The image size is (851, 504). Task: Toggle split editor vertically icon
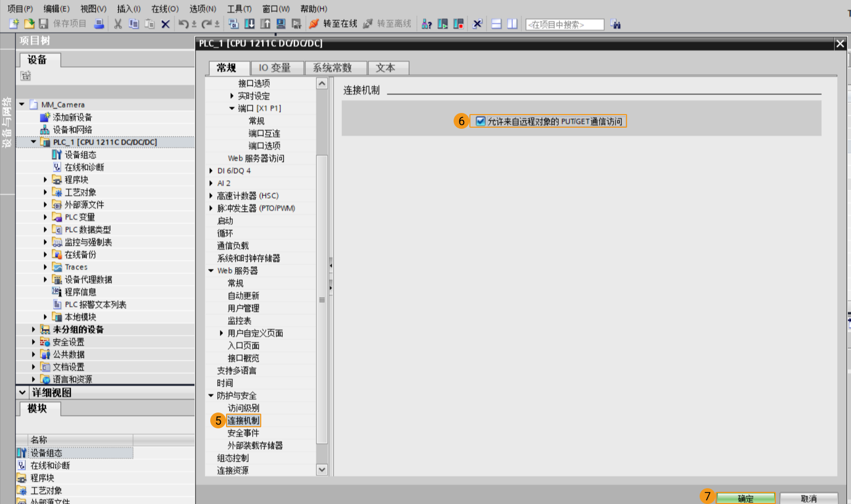pyautogui.click(x=512, y=24)
